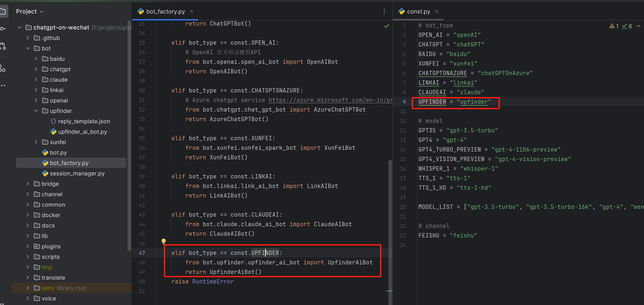Click the Project tool window folder icon

3,12
